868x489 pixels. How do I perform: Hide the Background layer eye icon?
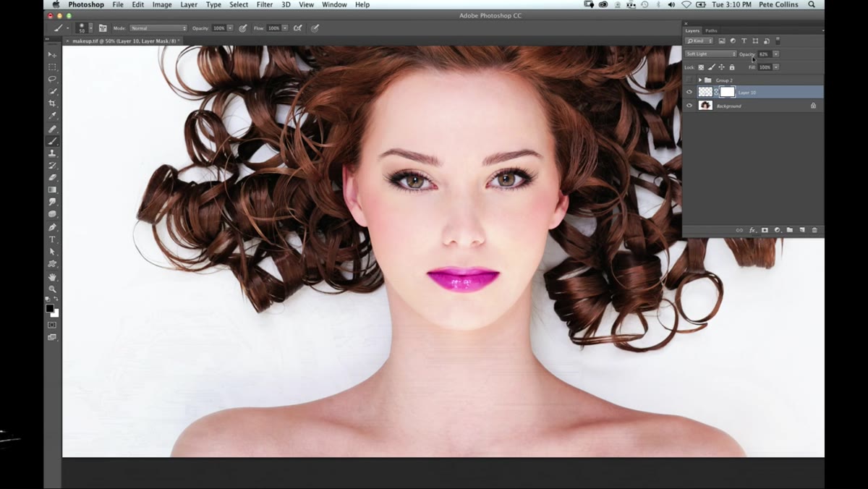689,106
